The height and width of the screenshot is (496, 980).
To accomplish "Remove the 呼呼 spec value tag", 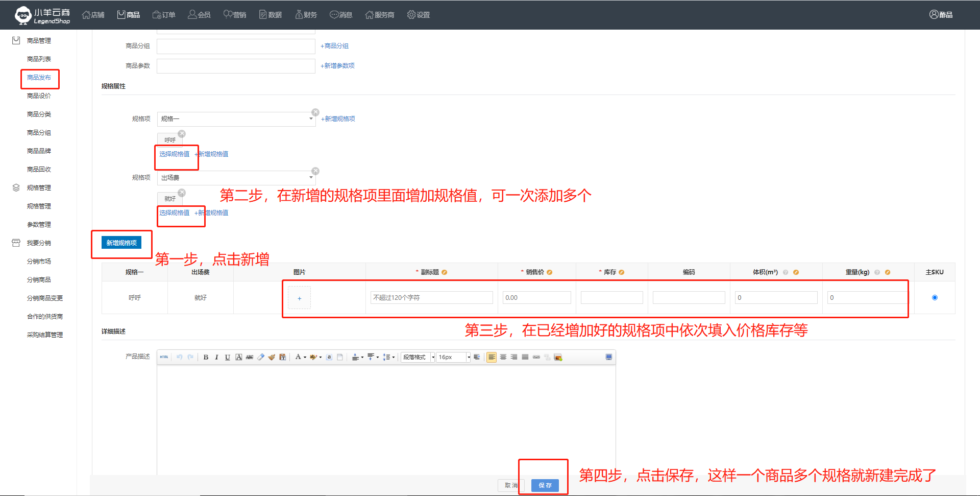I will click(x=182, y=134).
